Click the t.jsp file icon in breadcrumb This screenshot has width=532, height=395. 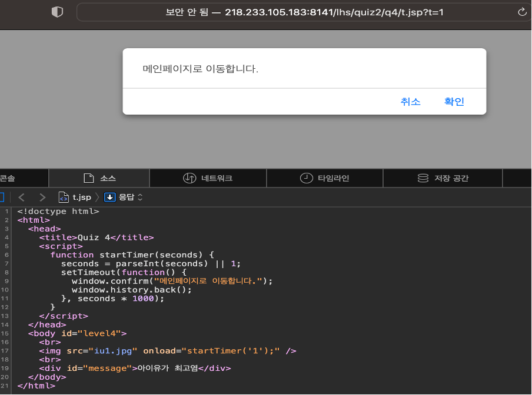tap(64, 197)
